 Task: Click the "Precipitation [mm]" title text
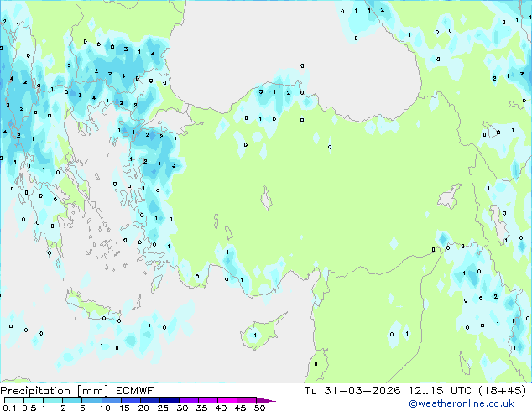(55, 391)
